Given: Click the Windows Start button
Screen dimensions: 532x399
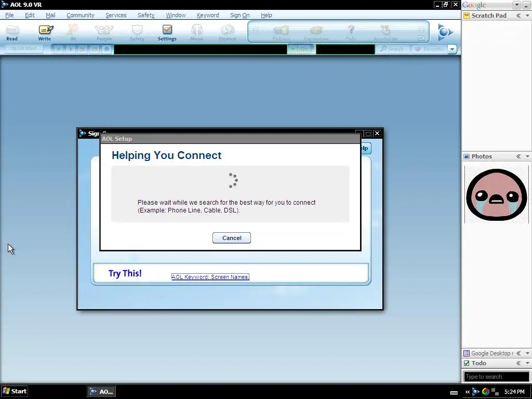Looking at the screenshot, I should pyautogui.click(x=14, y=391).
